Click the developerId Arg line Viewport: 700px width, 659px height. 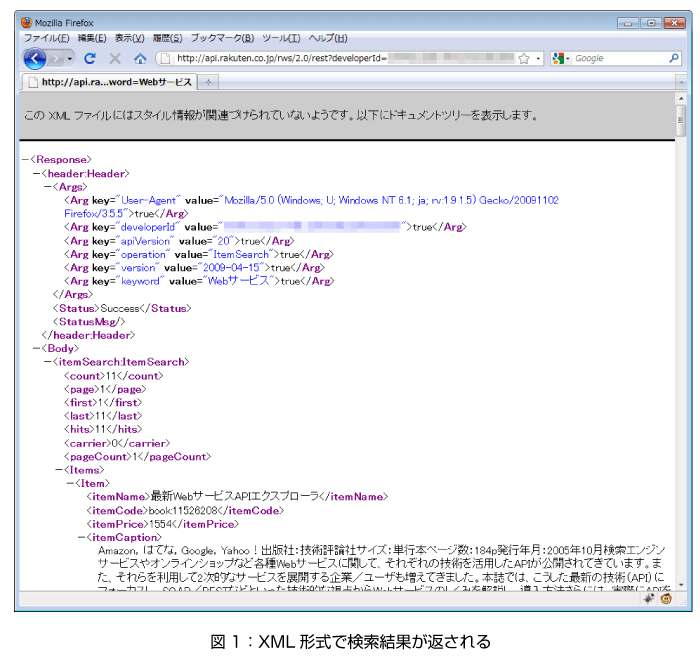pos(265,227)
